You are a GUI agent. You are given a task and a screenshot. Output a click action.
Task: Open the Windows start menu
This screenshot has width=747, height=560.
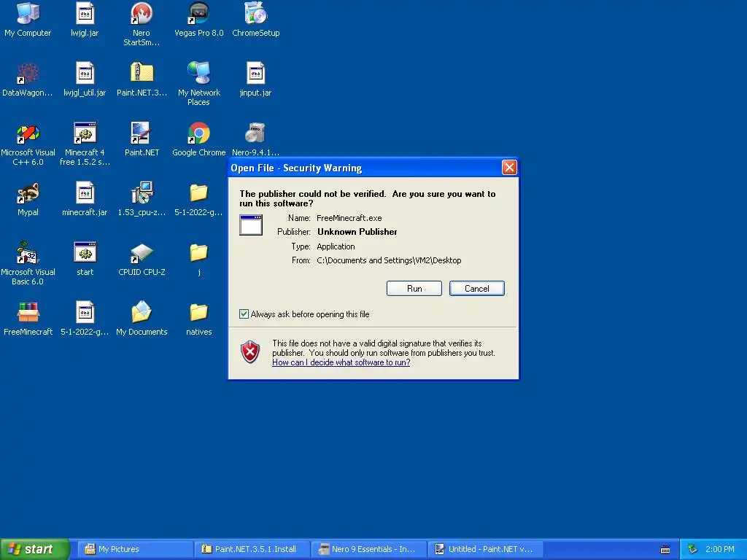pyautogui.click(x=35, y=549)
